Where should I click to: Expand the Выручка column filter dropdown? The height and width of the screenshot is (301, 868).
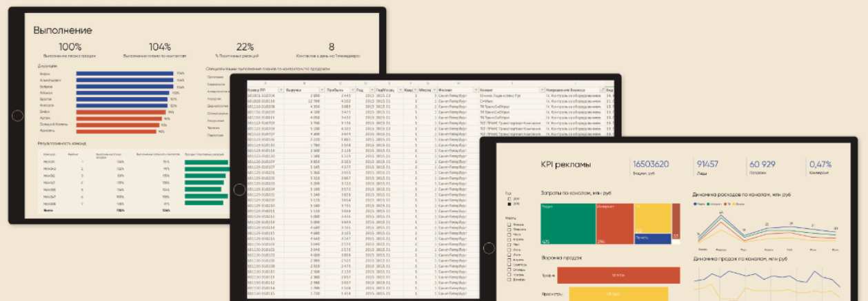321,90
